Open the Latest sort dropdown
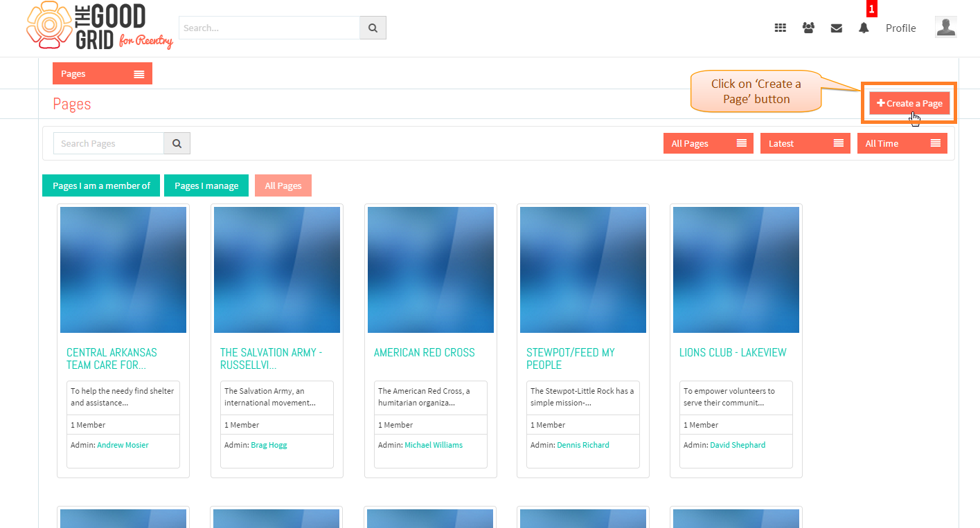The width and height of the screenshot is (980, 528). [805, 143]
